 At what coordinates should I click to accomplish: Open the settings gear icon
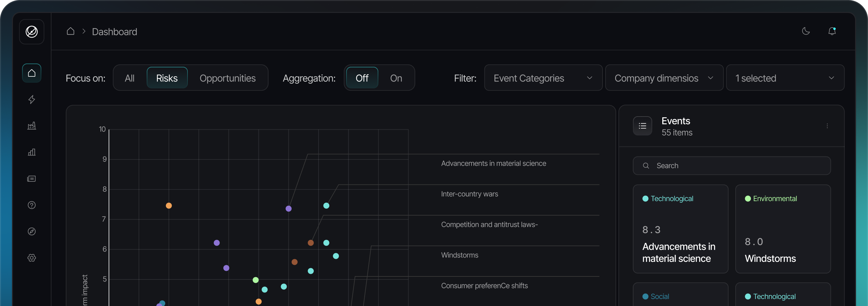tap(32, 258)
